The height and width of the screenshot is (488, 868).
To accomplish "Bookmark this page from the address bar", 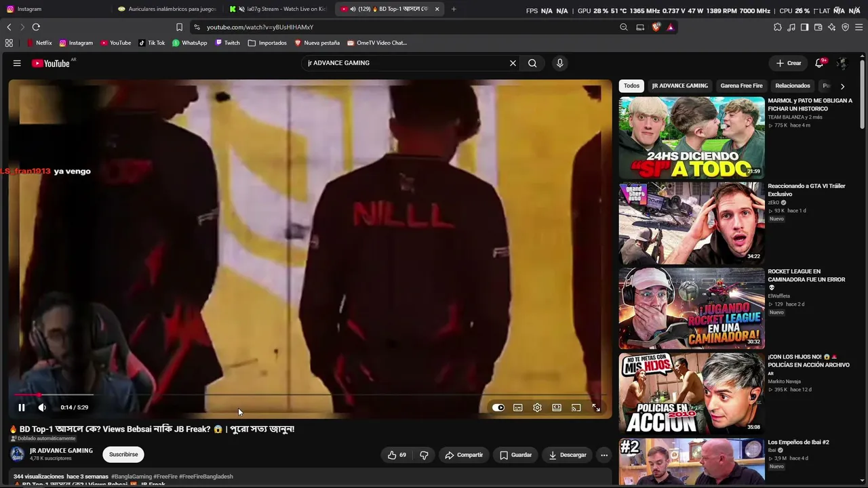I will [179, 27].
